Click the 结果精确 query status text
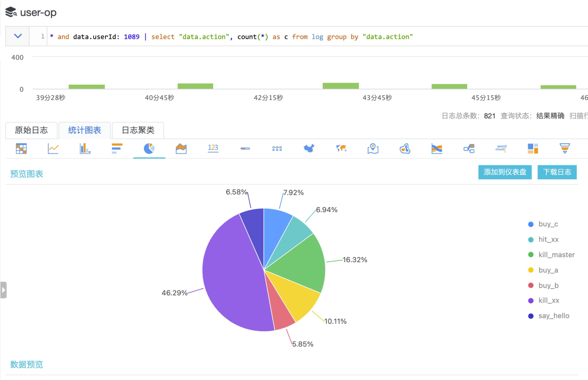This screenshot has width=588, height=380. click(550, 116)
